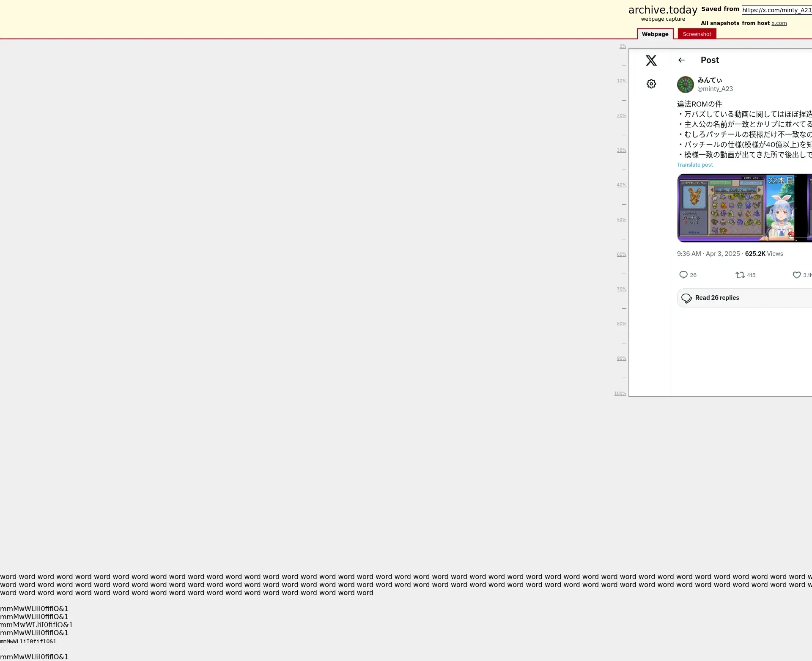The width and height of the screenshot is (812, 661).
Task: Click the repost arrows icon
Action: [740, 275]
